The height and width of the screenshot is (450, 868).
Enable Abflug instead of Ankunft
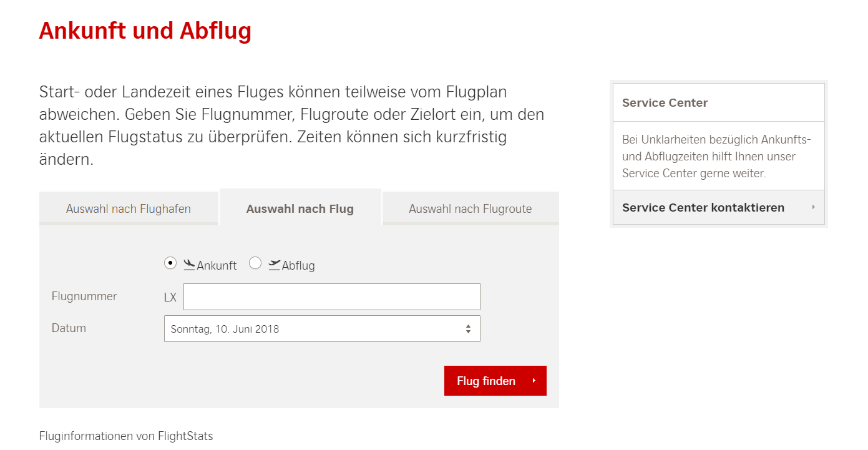(255, 263)
